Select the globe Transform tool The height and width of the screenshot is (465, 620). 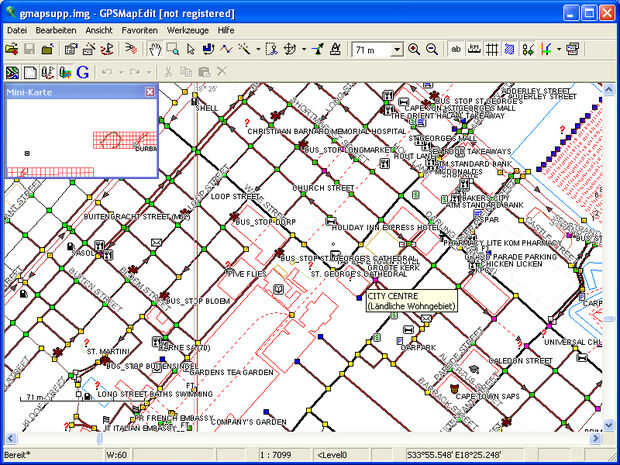click(290, 49)
